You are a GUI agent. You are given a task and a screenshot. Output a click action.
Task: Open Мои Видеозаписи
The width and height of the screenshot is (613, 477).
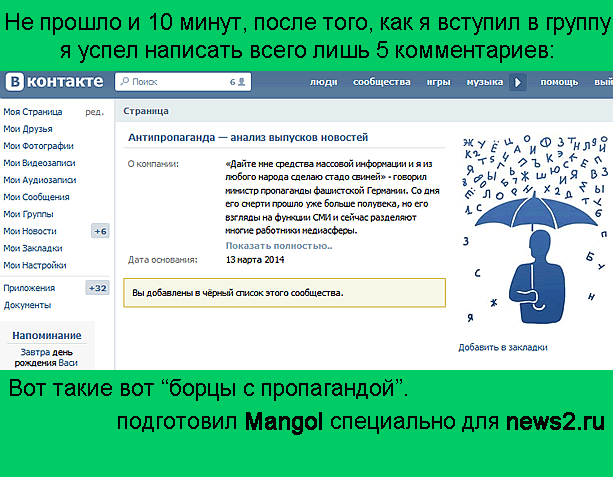pyautogui.click(x=39, y=163)
